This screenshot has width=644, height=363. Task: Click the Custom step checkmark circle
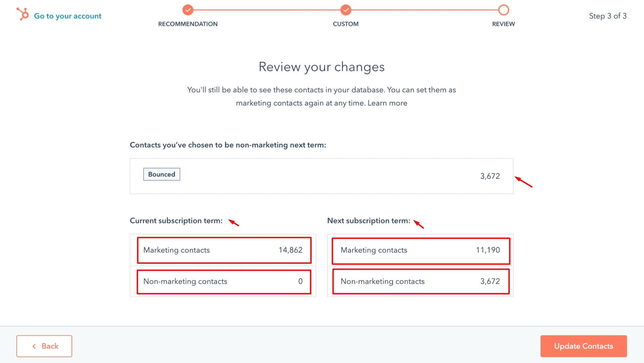pos(345,10)
